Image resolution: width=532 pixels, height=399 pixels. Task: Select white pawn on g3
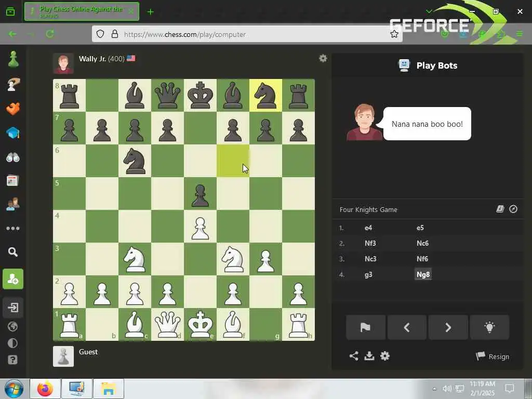(265, 260)
